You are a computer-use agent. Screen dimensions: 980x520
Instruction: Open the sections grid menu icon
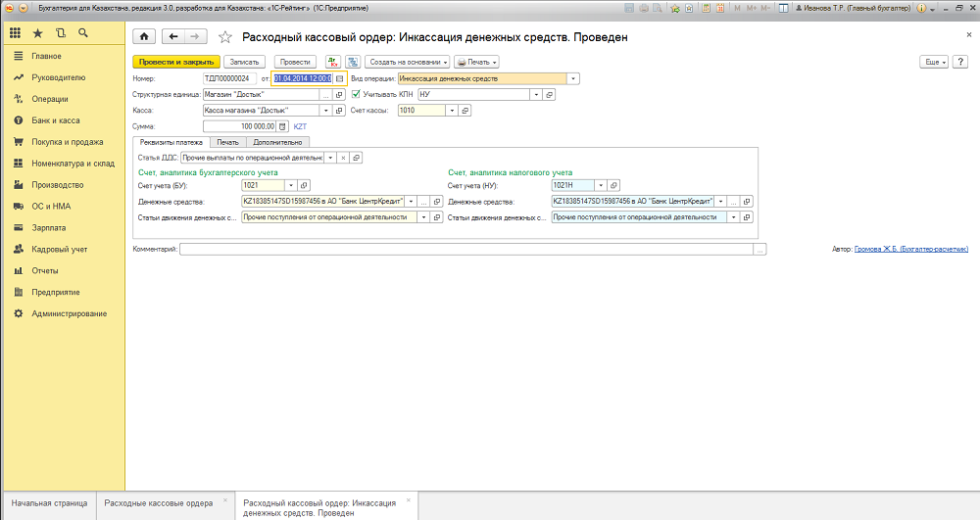point(15,33)
